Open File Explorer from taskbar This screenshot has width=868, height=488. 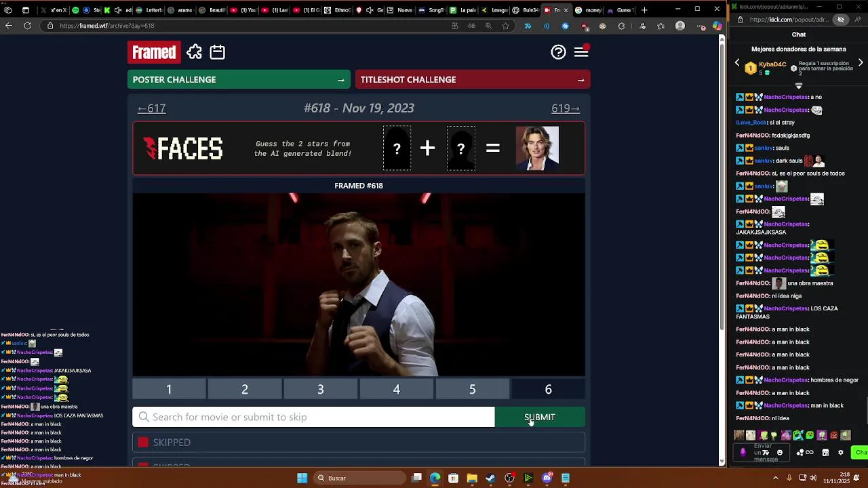[x=472, y=478]
